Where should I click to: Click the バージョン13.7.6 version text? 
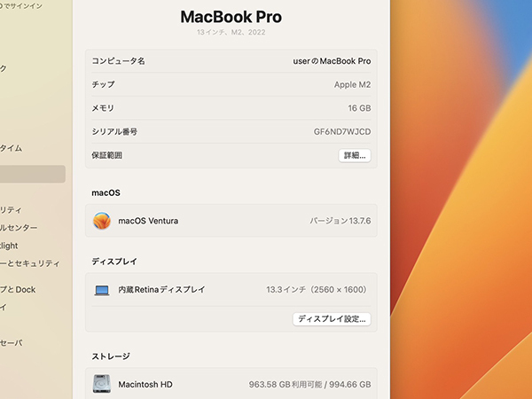point(340,221)
